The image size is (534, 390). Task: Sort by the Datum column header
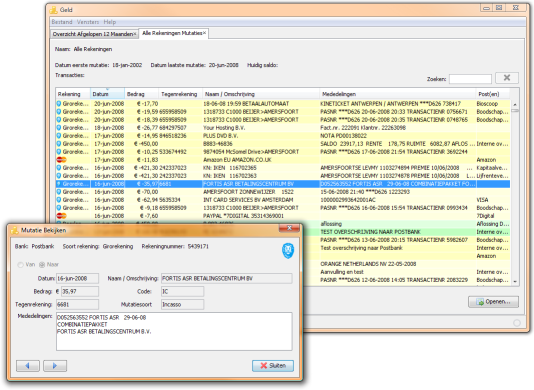click(x=107, y=94)
